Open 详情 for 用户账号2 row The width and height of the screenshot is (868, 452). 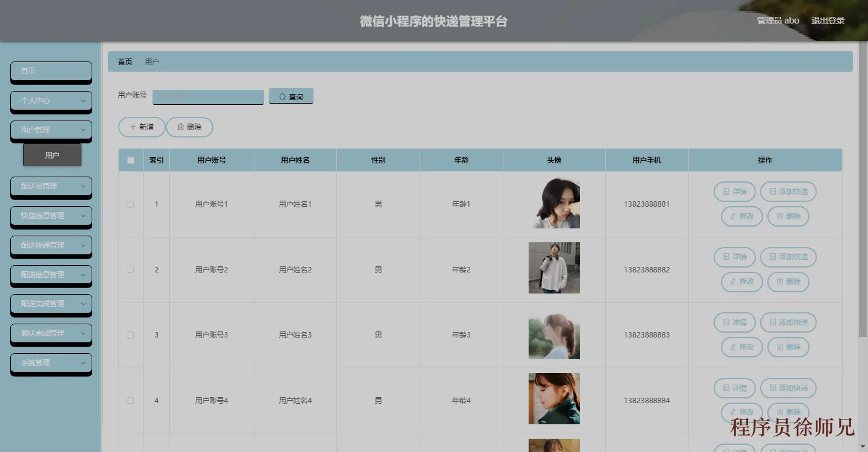734,257
